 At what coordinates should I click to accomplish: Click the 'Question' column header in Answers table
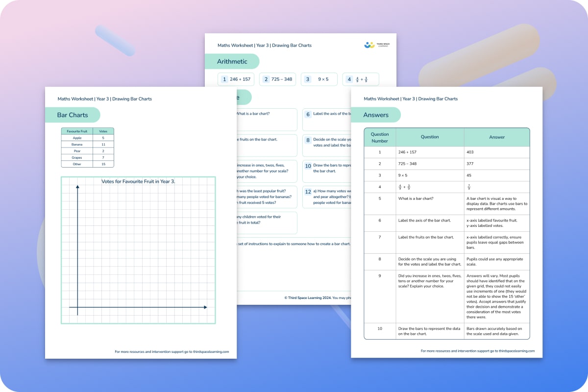coord(430,137)
